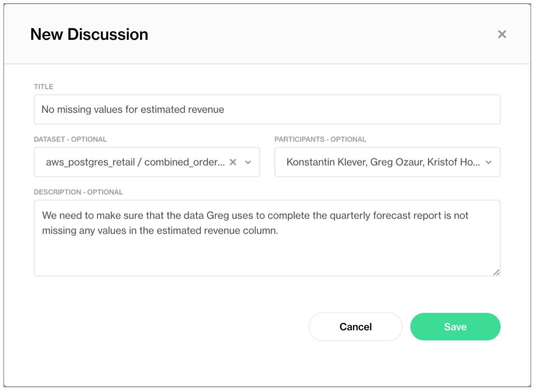Expand the Participants dropdown chevron
The width and height of the screenshot is (536, 392).
[488, 162]
